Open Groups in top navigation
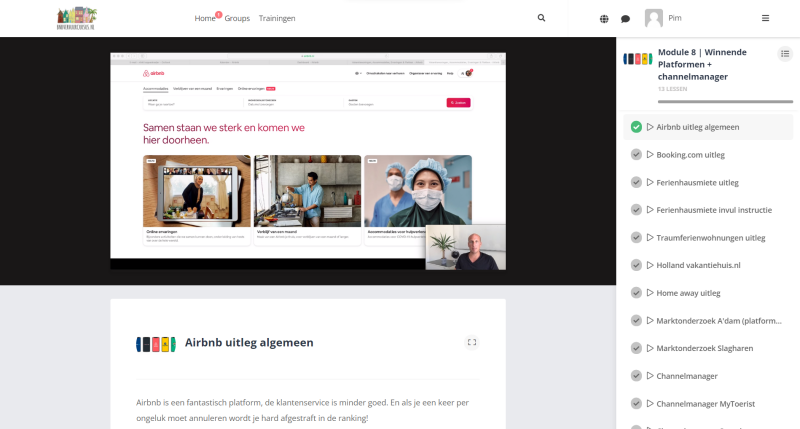Screen dimensions: 800x429 pyautogui.click(x=237, y=18)
